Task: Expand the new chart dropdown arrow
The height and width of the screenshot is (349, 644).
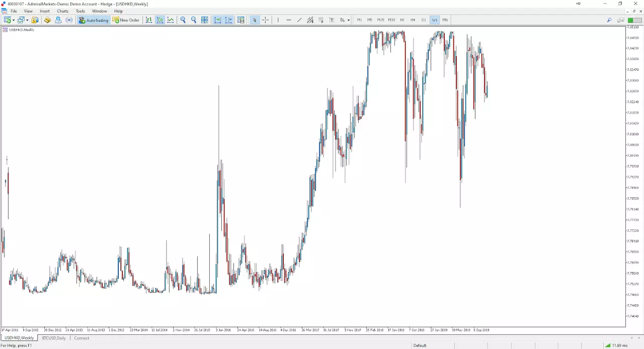Action: pos(14,20)
